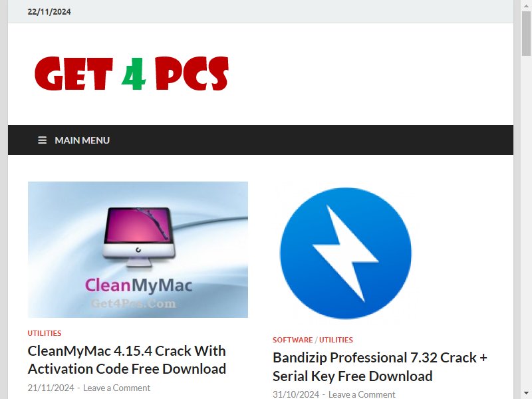532x399 pixels.
Task: Open CleanMyMac 4.15.4 Crack post title
Action: [127, 360]
